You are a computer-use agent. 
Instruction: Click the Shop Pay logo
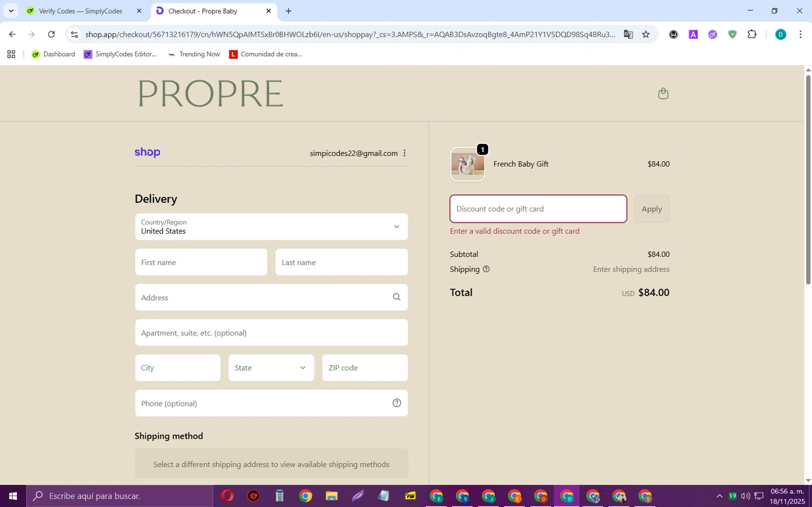pos(147,153)
